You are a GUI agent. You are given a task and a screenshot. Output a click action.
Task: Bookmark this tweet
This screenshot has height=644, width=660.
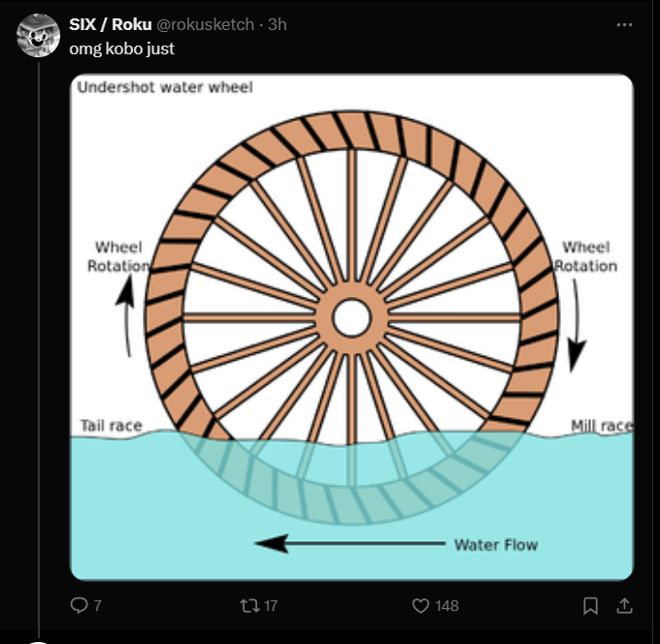(590, 606)
